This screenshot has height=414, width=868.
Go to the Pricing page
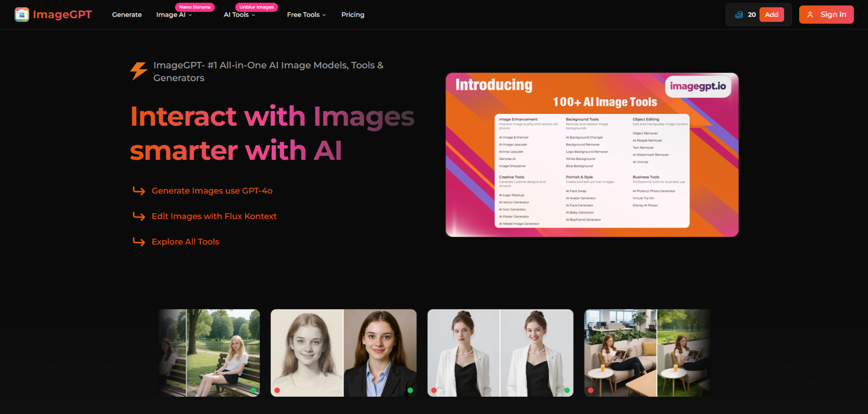(352, 15)
